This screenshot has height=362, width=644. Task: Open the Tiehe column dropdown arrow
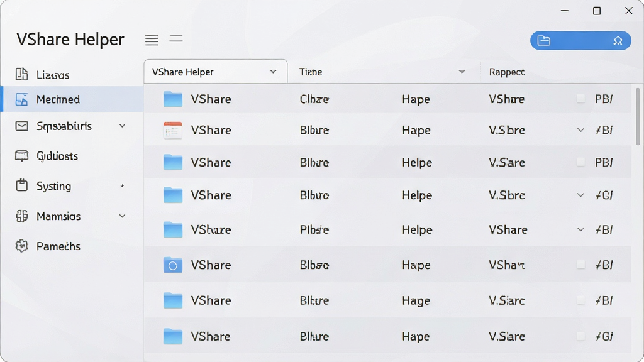click(x=462, y=72)
